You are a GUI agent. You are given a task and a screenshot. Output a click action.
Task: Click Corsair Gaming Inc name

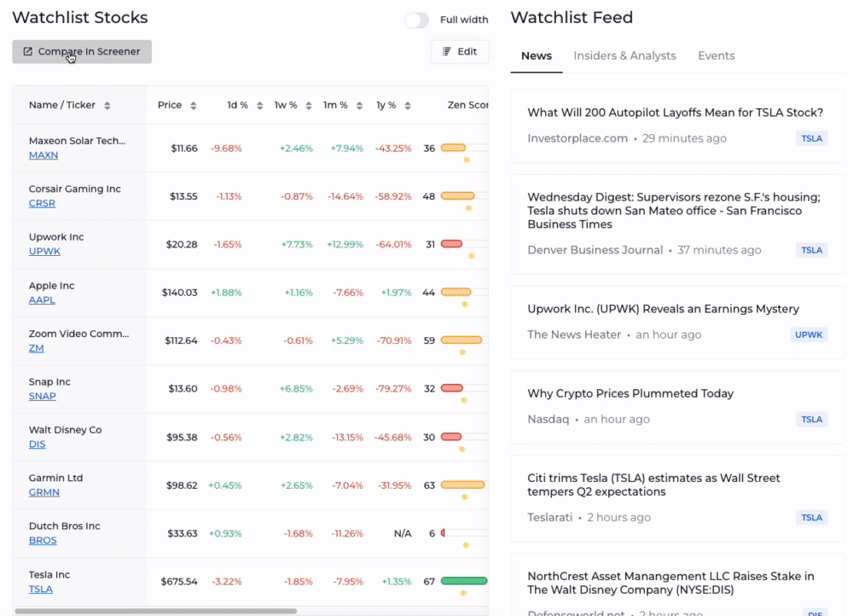click(x=75, y=189)
